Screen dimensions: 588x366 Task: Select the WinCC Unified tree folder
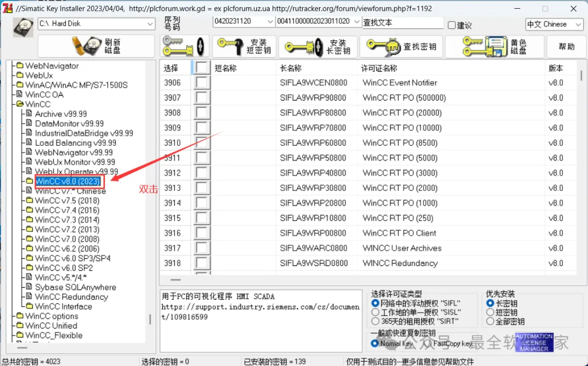(51, 326)
